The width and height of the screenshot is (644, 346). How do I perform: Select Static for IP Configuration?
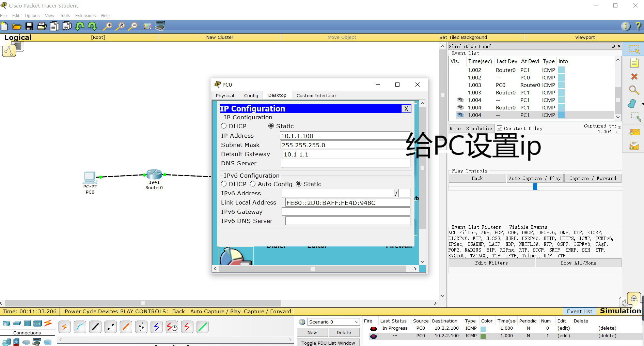pyautogui.click(x=271, y=126)
